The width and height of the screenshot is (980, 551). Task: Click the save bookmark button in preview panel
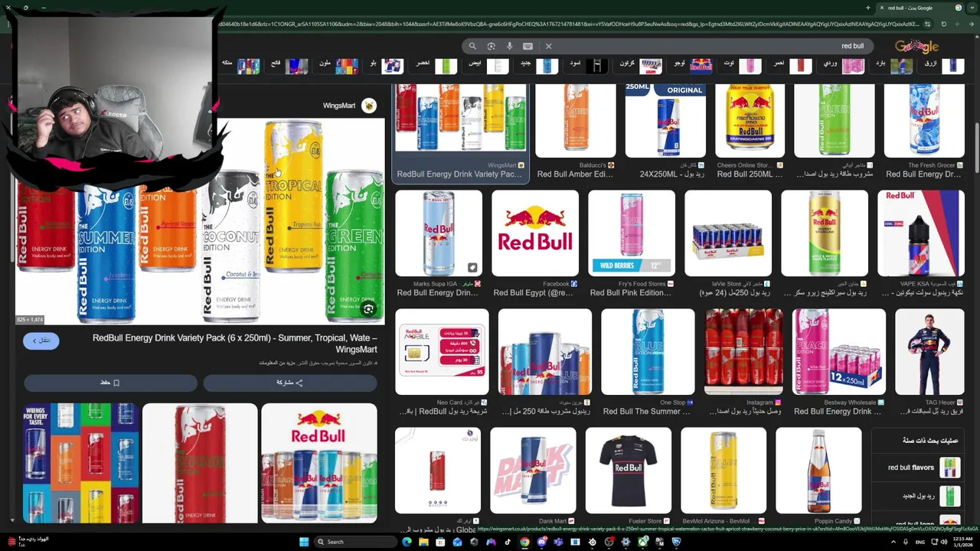click(x=110, y=382)
